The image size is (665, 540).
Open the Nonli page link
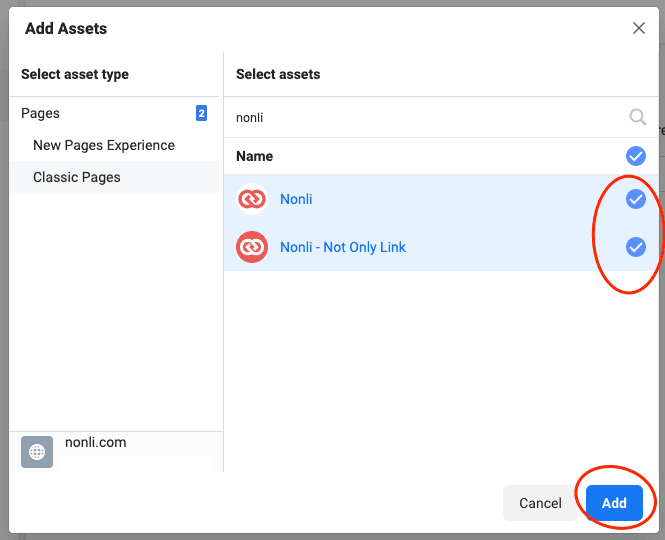click(x=296, y=199)
